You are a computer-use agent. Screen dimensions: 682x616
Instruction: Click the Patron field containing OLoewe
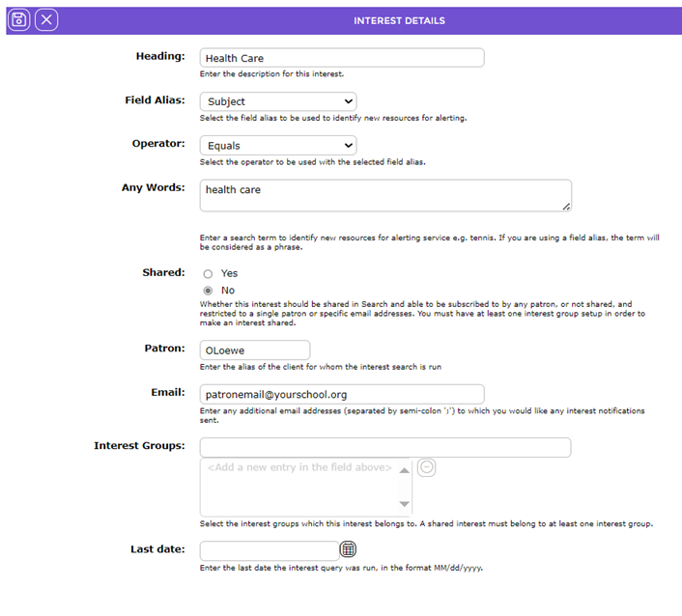pos(255,350)
